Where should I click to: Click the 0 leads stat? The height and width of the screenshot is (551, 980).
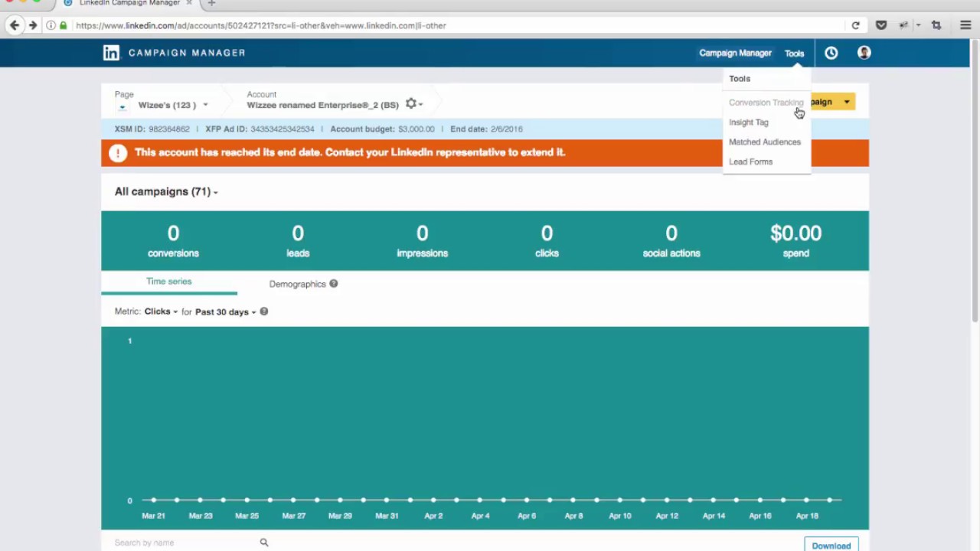pos(298,241)
